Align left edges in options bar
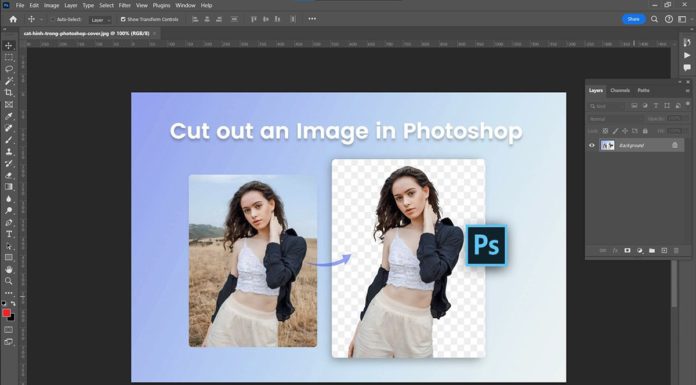Image resolution: width=696 pixels, height=385 pixels. pyautogui.click(x=195, y=19)
